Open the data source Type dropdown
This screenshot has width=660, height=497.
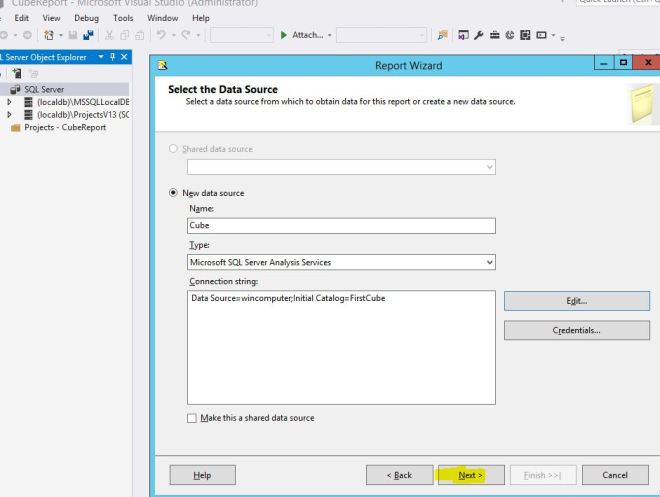489,262
